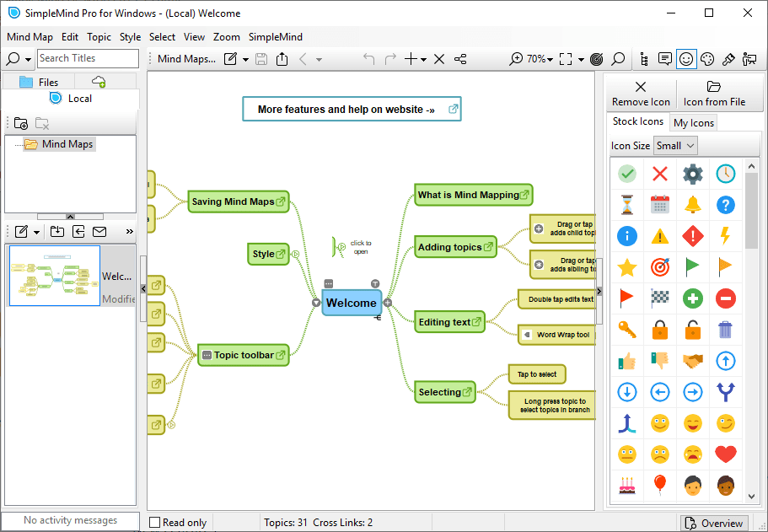Viewport: 768px width, 532px height.
Task: Click the Save mind map toolbar icon
Action: pyautogui.click(x=261, y=59)
